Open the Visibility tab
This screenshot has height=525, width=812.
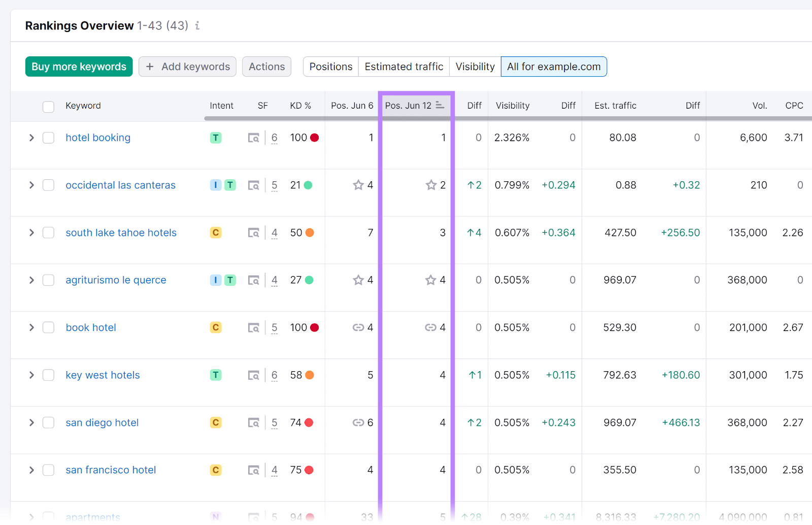pos(474,67)
